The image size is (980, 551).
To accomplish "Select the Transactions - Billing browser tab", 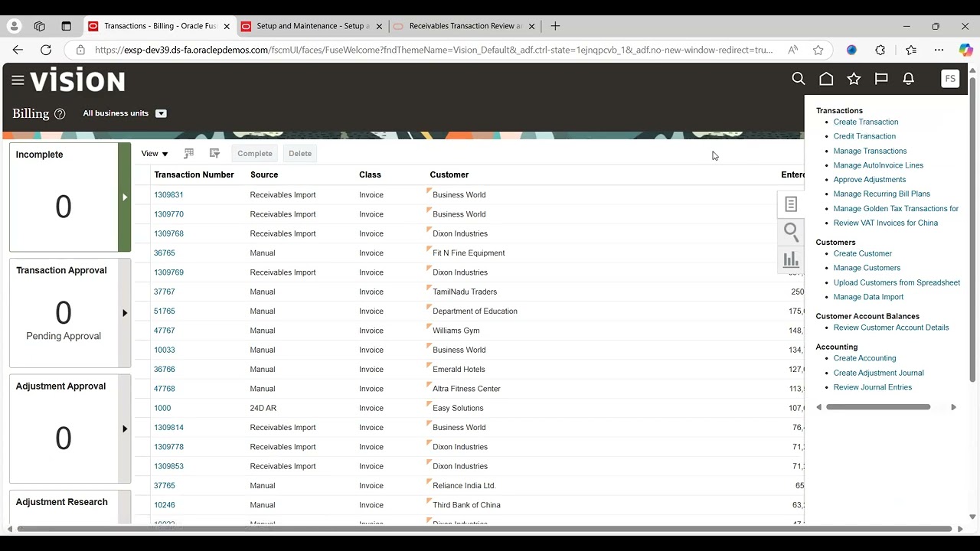I will (x=159, y=26).
